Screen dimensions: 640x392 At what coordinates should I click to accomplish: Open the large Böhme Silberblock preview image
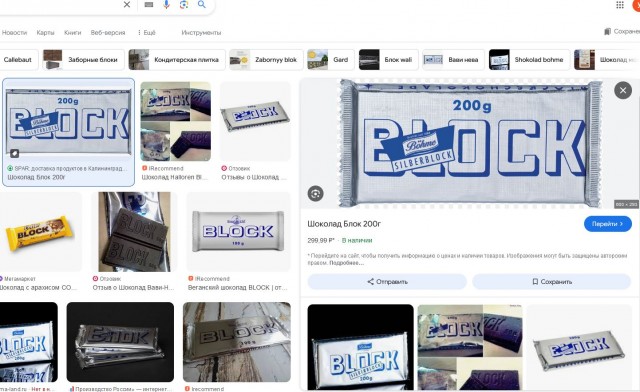pyautogui.click(x=470, y=143)
